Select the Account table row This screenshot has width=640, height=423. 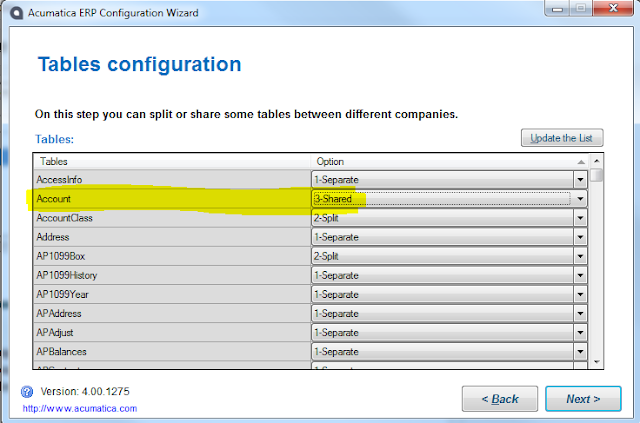pos(172,199)
